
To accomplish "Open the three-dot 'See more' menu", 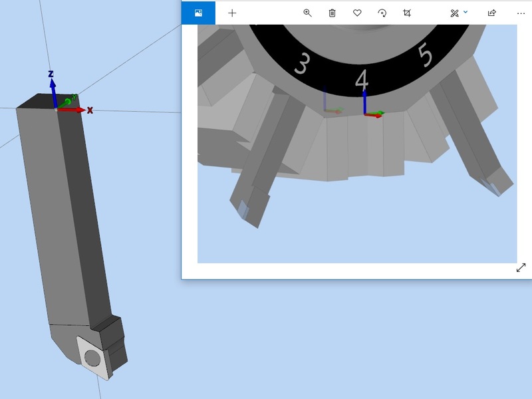I will [x=521, y=13].
